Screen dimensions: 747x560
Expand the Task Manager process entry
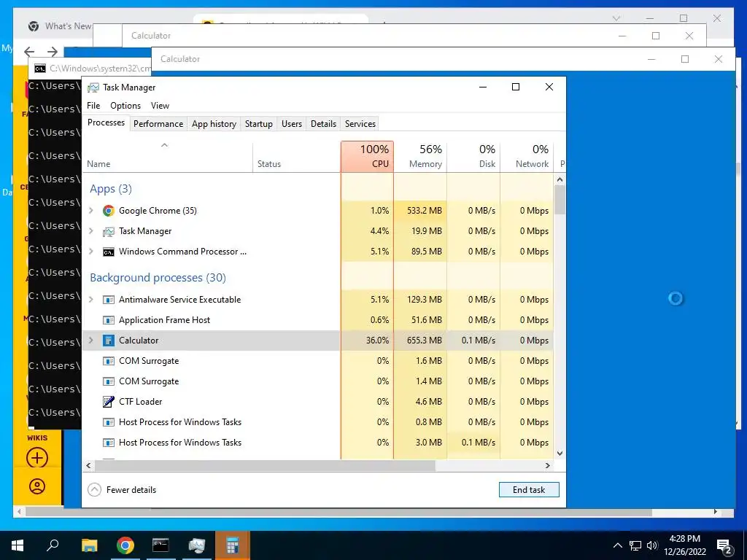[x=91, y=231]
